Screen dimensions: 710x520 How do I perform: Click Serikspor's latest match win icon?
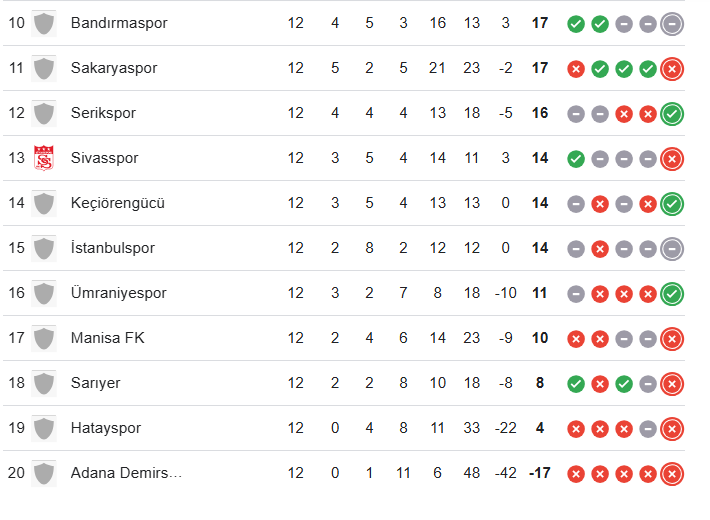(x=672, y=113)
